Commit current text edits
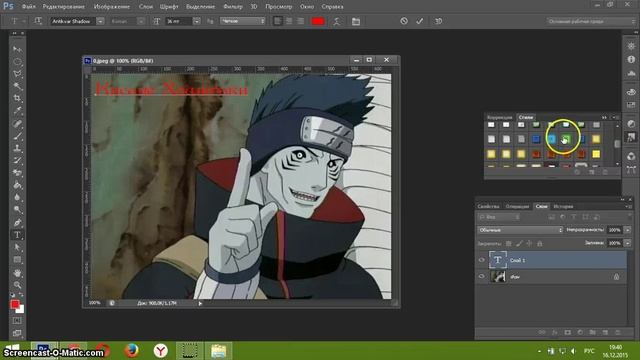 (420, 21)
